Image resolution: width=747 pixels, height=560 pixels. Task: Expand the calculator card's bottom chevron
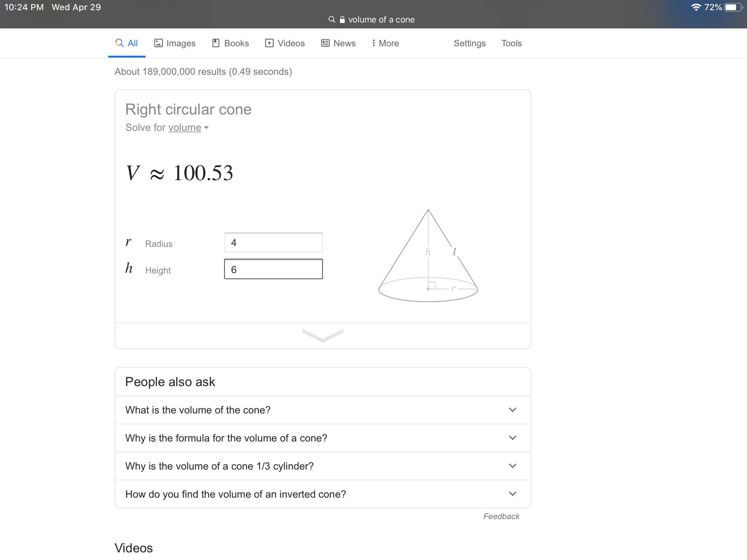point(323,335)
